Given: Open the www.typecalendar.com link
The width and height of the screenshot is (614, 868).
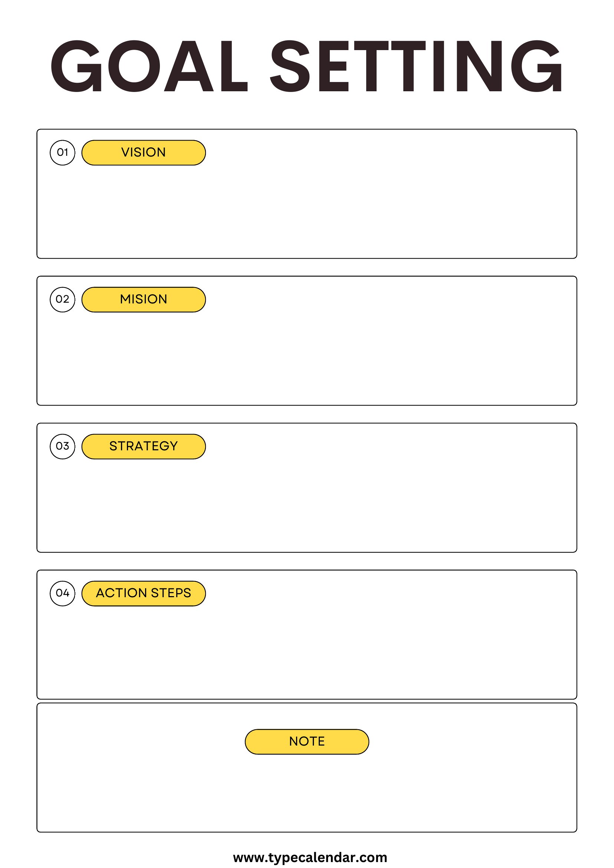Looking at the screenshot, I should (310, 857).
